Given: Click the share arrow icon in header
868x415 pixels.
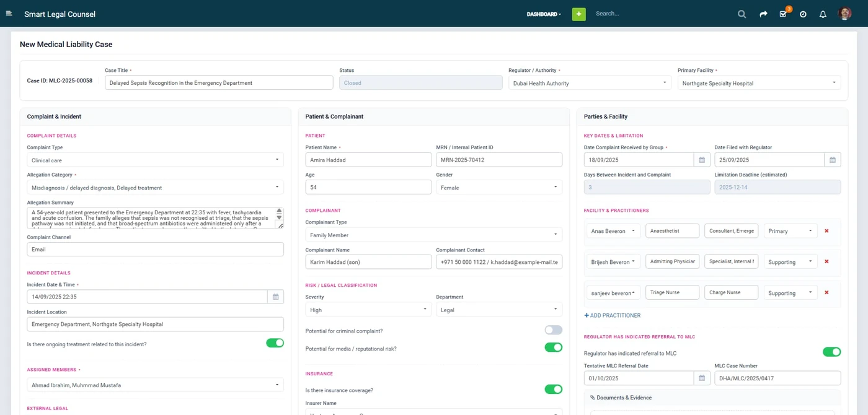Looking at the screenshot, I should pyautogui.click(x=763, y=14).
